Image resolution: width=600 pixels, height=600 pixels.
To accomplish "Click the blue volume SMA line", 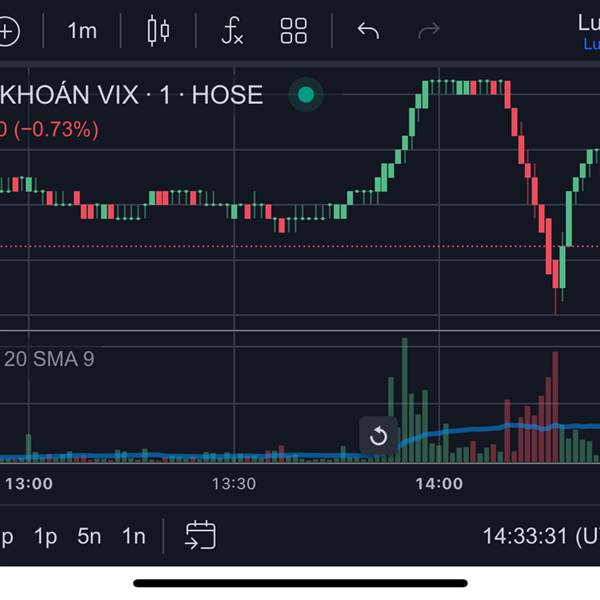I will 459,431.
